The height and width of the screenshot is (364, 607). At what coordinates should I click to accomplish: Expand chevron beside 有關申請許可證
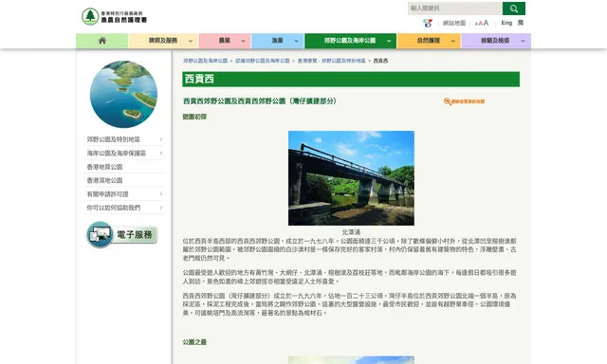pos(161,194)
